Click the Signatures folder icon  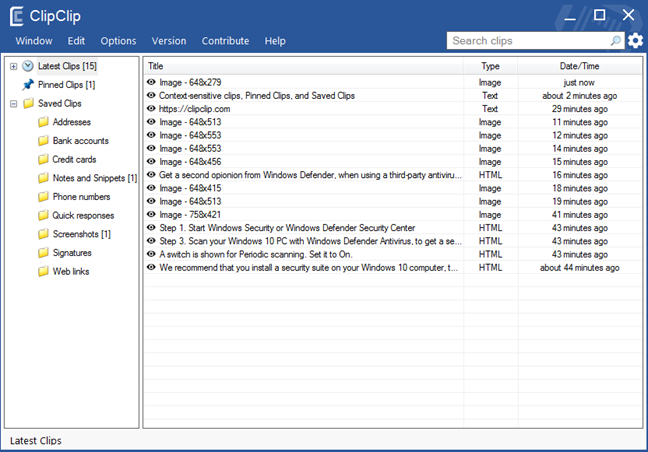43,252
